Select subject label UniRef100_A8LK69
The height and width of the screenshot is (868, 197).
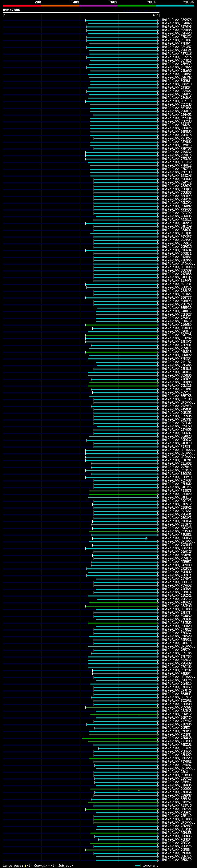coord(176,754)
